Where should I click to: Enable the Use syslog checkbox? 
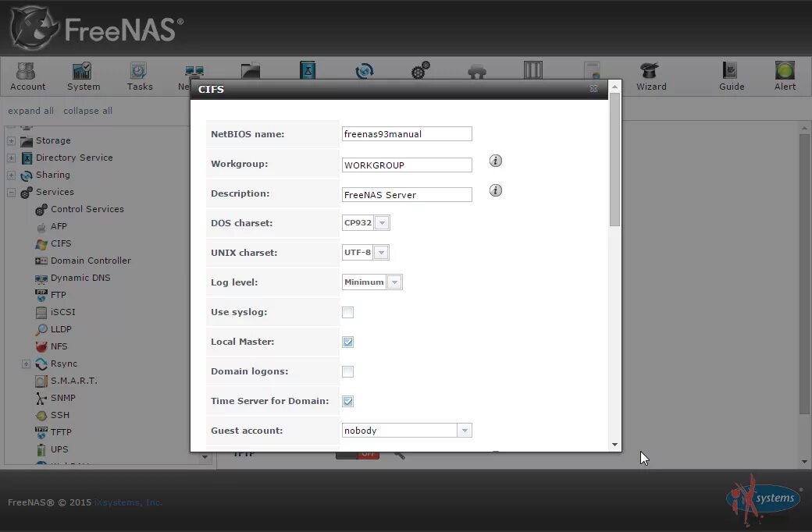(x=348, y=313)
